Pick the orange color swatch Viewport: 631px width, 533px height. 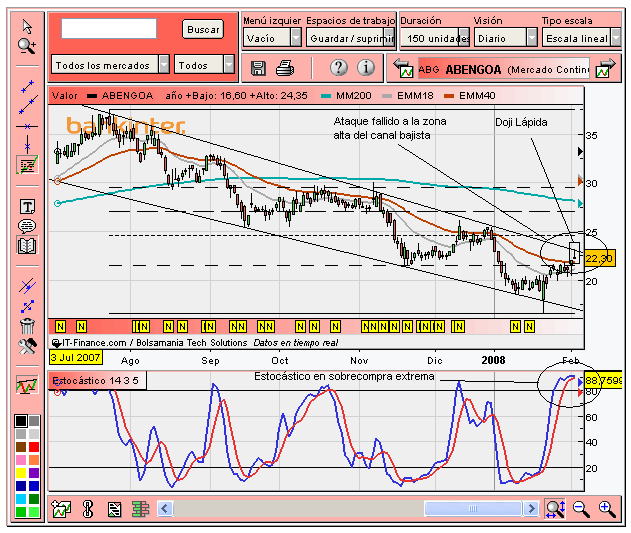[x=34, y=460]
